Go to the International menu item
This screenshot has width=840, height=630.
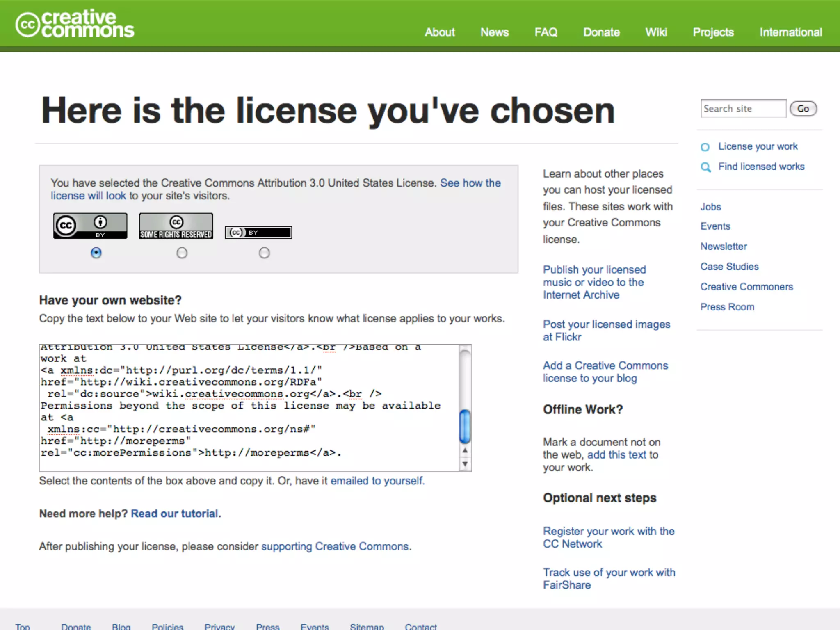(x=790, y=32)
